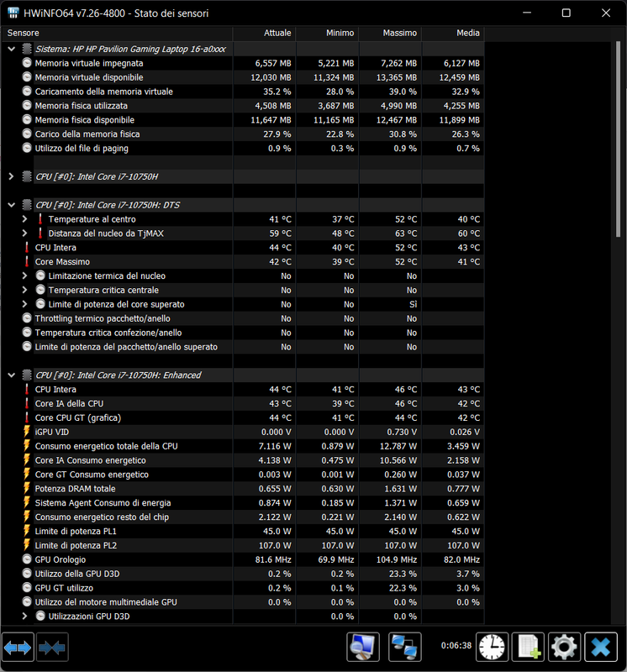Click the clock icon beside the timer

click(x=492, y=647)
